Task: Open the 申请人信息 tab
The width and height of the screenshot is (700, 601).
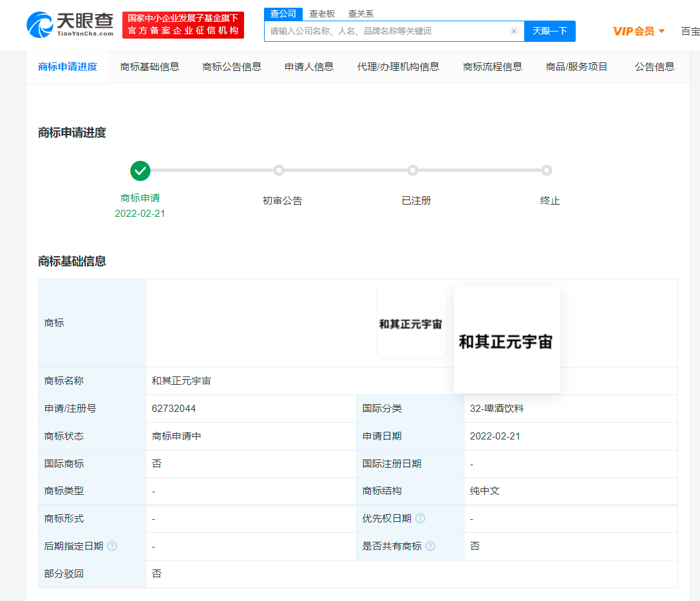Action: (309, 67)
